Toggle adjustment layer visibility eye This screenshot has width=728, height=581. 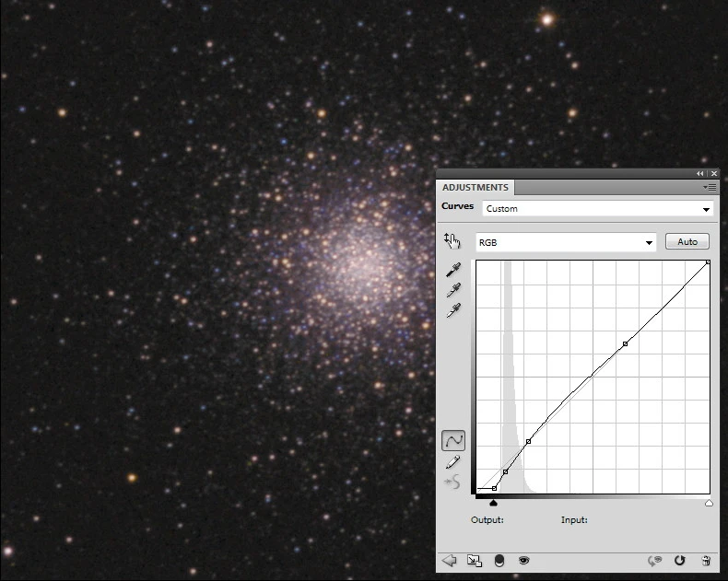[x=523, y=560]
